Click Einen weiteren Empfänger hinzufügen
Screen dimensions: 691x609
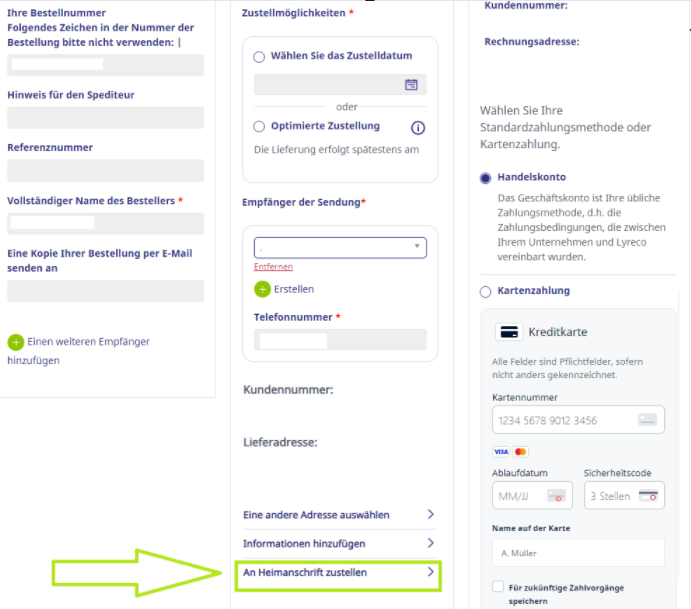click(78, 351)
